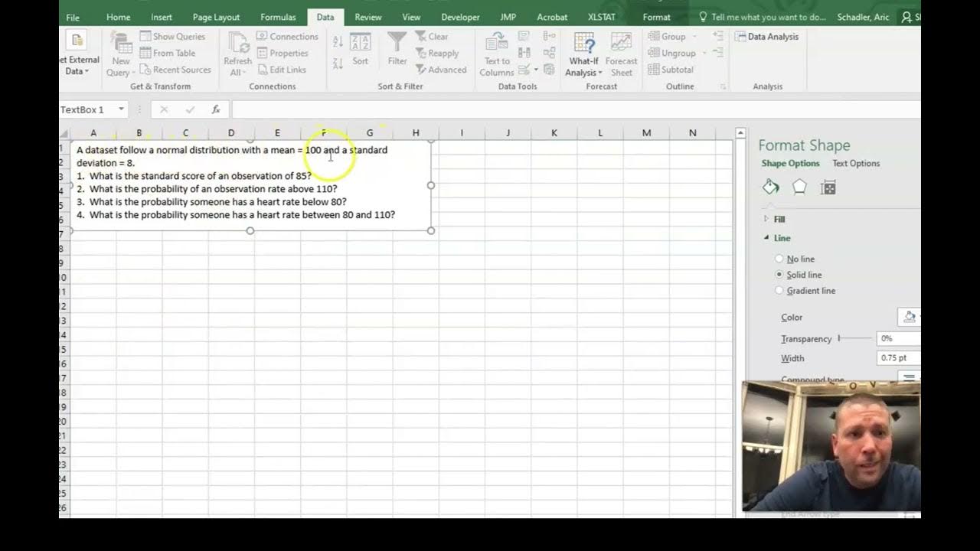Click Insert Function fx button
This screenshot has width=980, height=551.
click(x=216, y=109)
